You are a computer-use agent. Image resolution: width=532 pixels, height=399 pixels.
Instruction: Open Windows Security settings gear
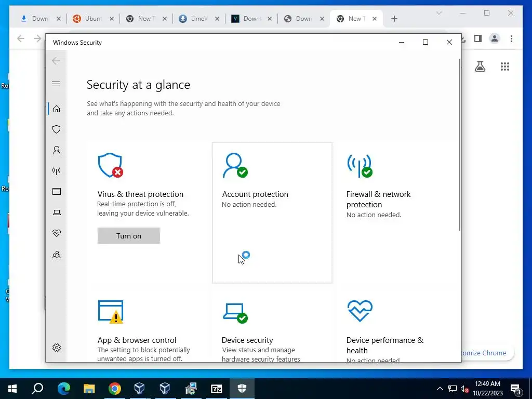pyautogui.click(x=57, y=348)
